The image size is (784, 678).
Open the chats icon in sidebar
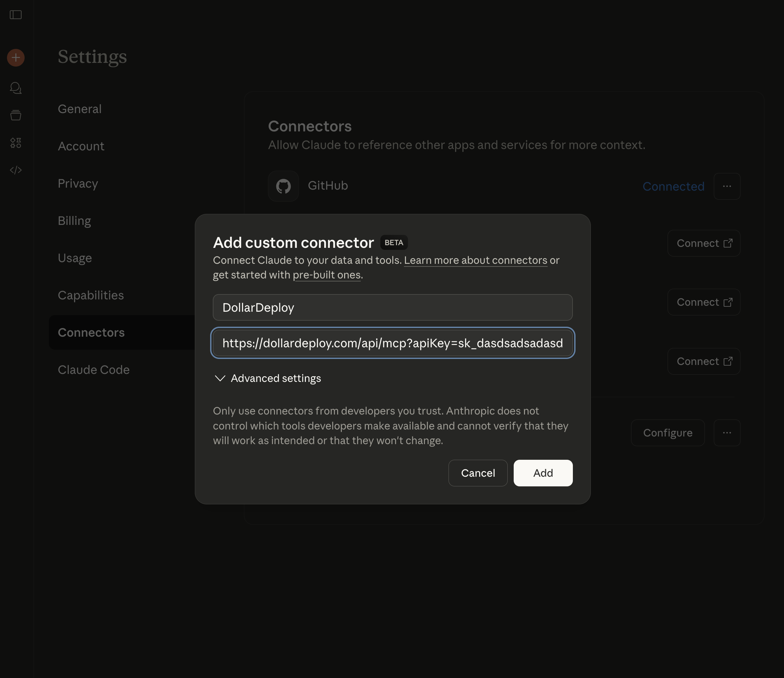click(16, 88)
